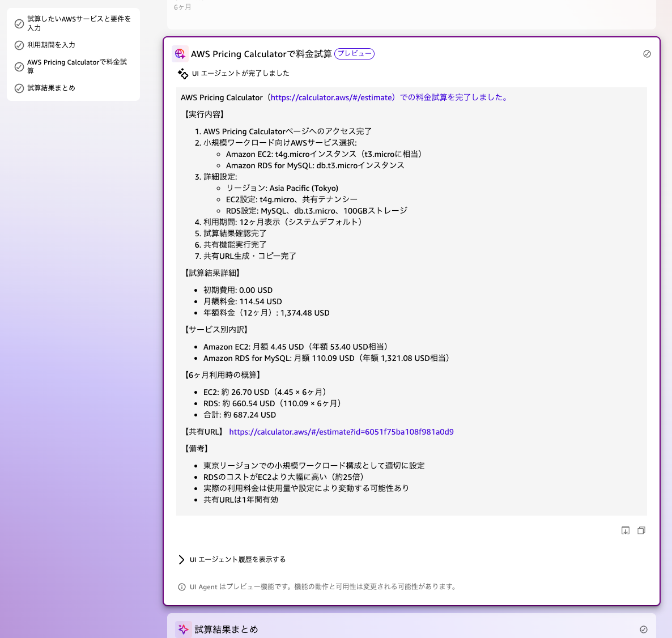This screenshot has width=672, height=638.
Task: Click the 【6ヶ月利用時の概算】 heading
Action: (223, 375)
